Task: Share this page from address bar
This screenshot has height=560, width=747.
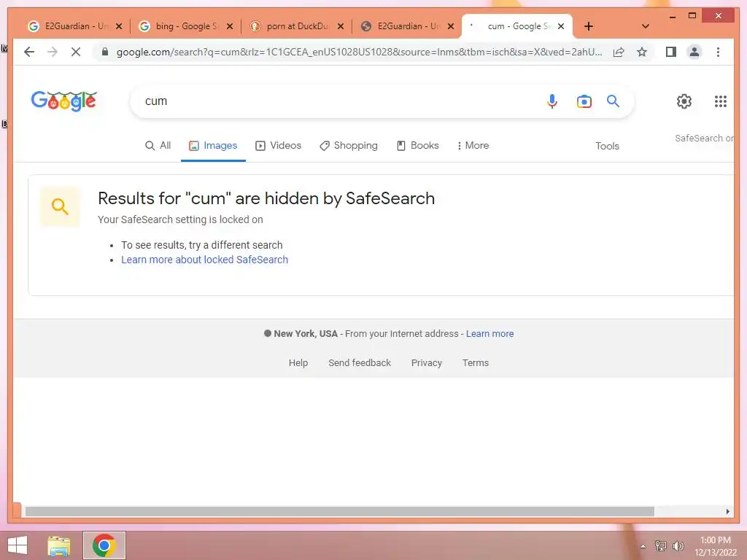Action: coord(619,52)
